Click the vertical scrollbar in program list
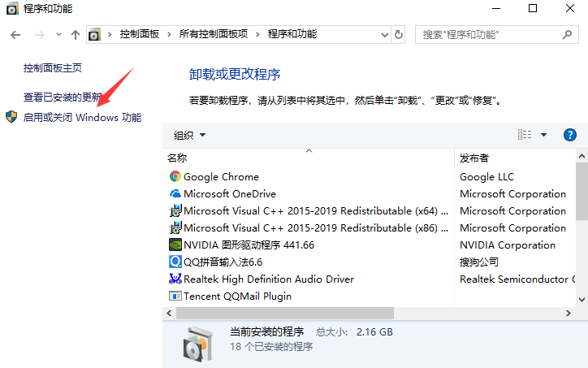Screen dimensions: 588x368 (x=582, y=191)
